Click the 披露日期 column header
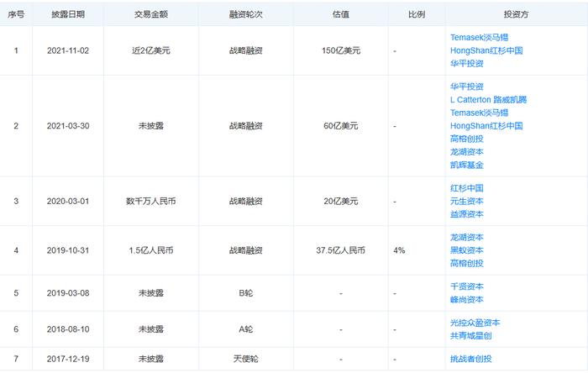 68,14
